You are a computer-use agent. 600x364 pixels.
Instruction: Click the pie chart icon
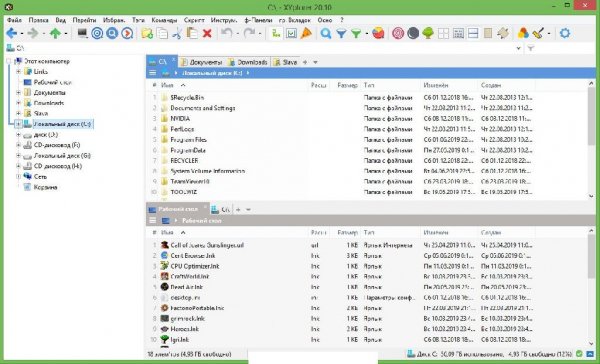(x=378, y=34)
